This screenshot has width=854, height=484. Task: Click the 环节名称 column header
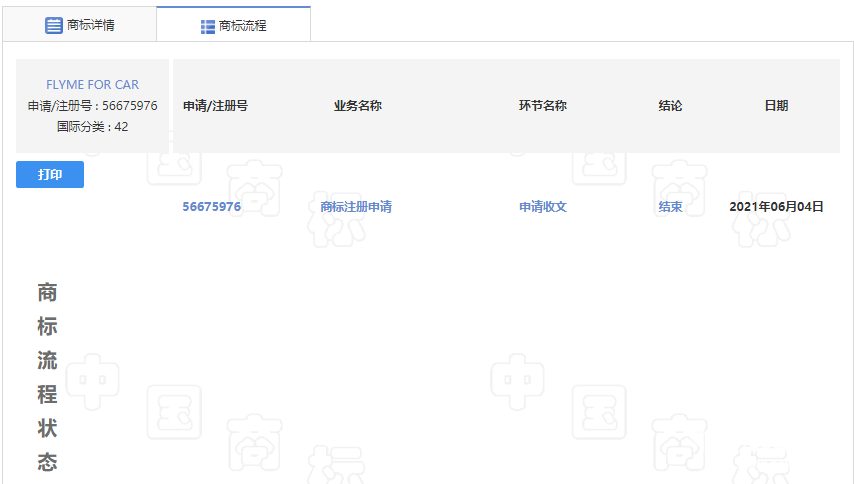click(542, 106)
